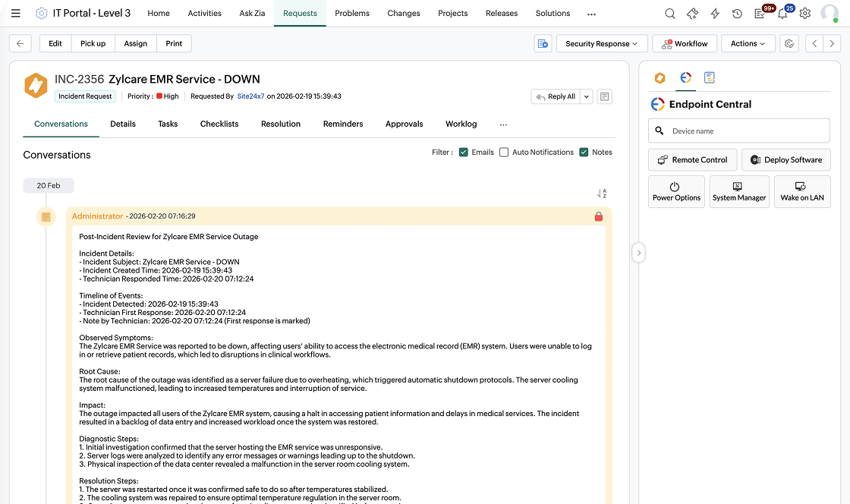Click the Deploy Software button
The width and height of the screenshot is (850, 504).
[x=786, y=160]
